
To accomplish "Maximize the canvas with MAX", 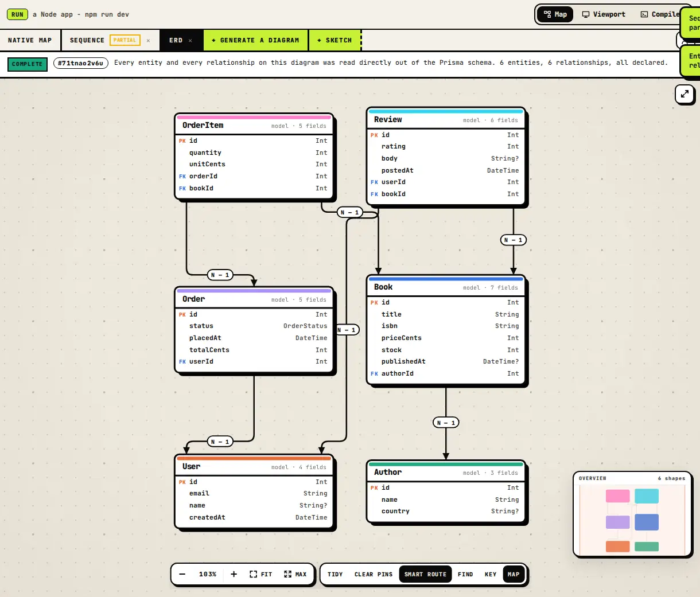I will tap(295, 574).
